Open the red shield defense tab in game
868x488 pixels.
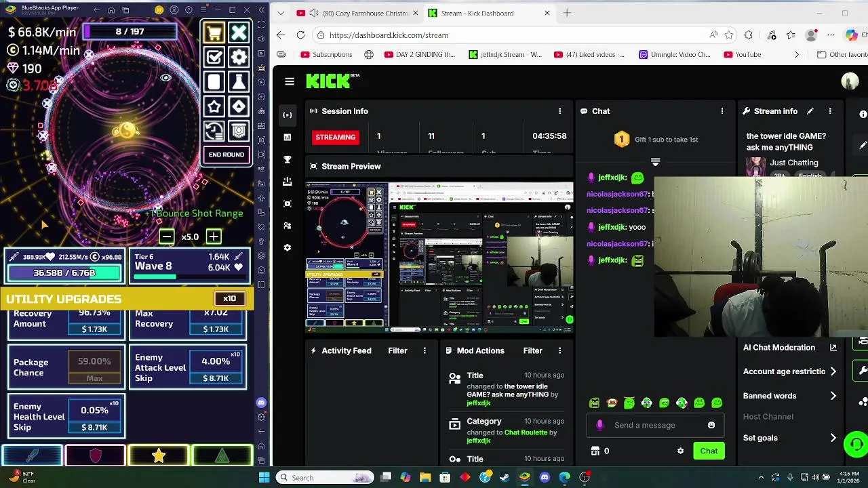coord(95,456)
